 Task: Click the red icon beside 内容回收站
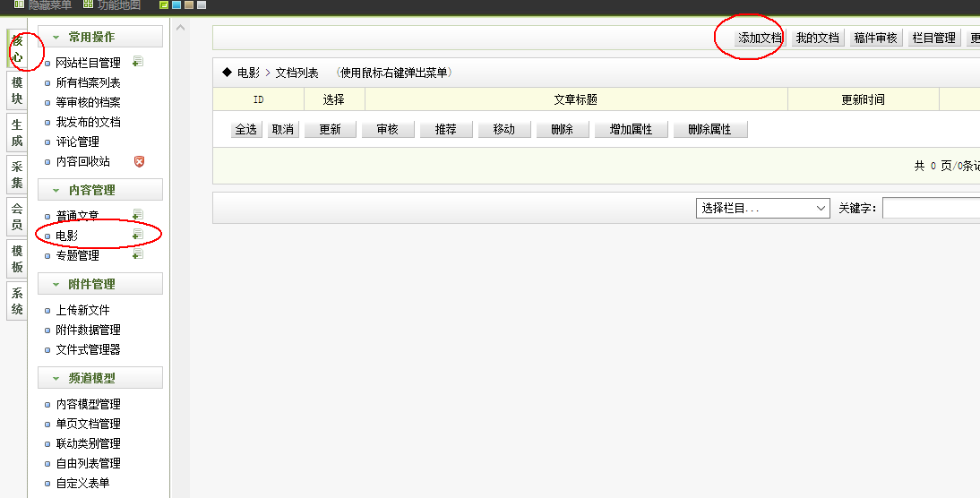(x=139, y=161)
